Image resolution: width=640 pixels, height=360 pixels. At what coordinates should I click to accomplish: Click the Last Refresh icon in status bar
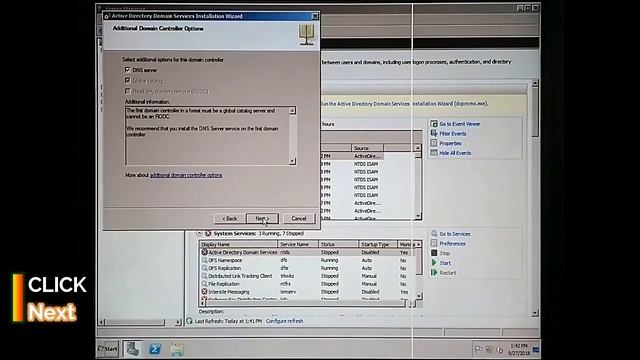coord(189,321)
